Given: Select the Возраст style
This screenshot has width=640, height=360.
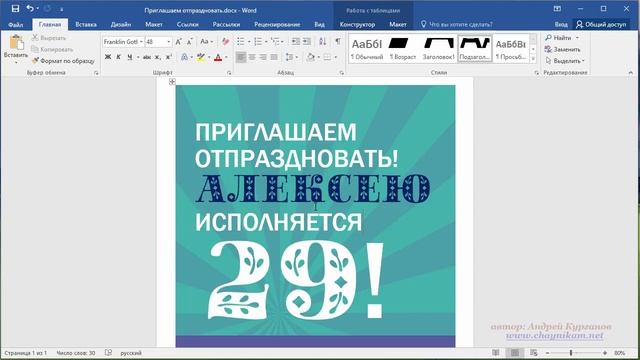Looking at the screenshot, I should [x=402, y=48].
